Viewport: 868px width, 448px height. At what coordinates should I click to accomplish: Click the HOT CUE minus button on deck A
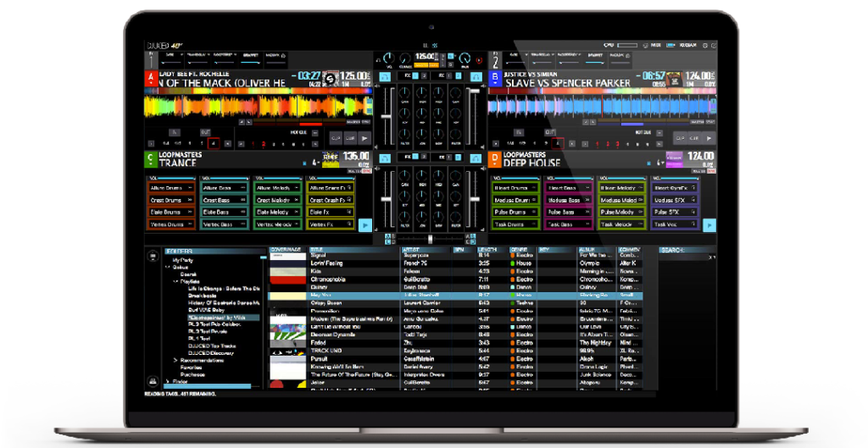coord(315,133)
